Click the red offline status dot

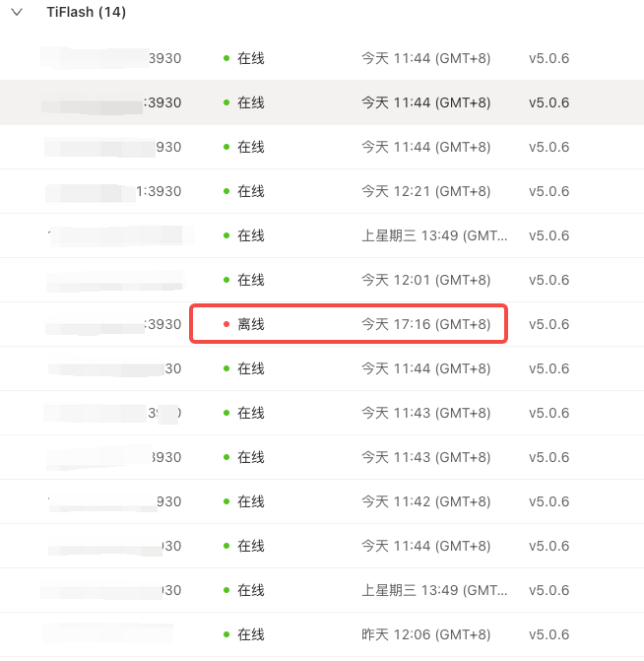[x=226, y=324]
